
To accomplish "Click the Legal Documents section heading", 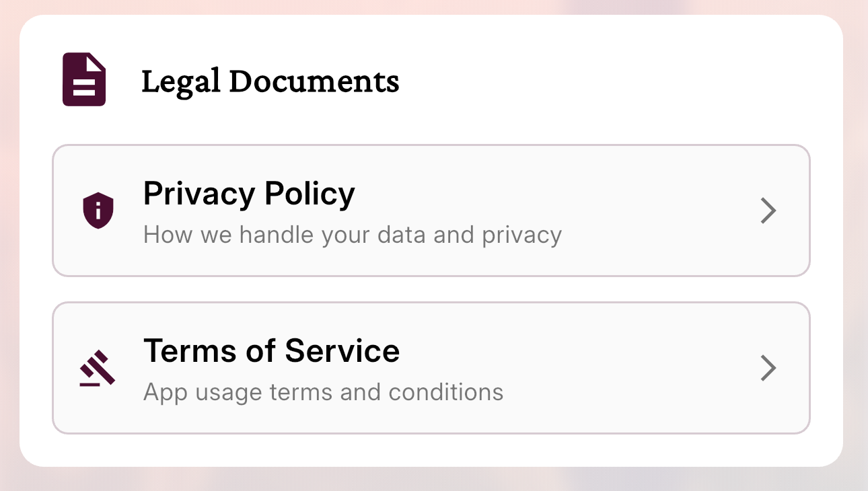I will (270, 81).
